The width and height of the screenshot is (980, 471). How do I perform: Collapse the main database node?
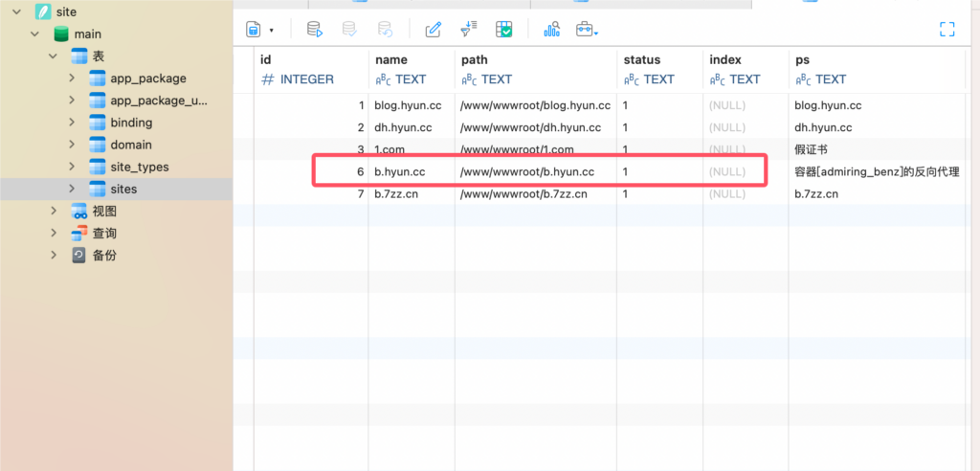coord(34,34)
